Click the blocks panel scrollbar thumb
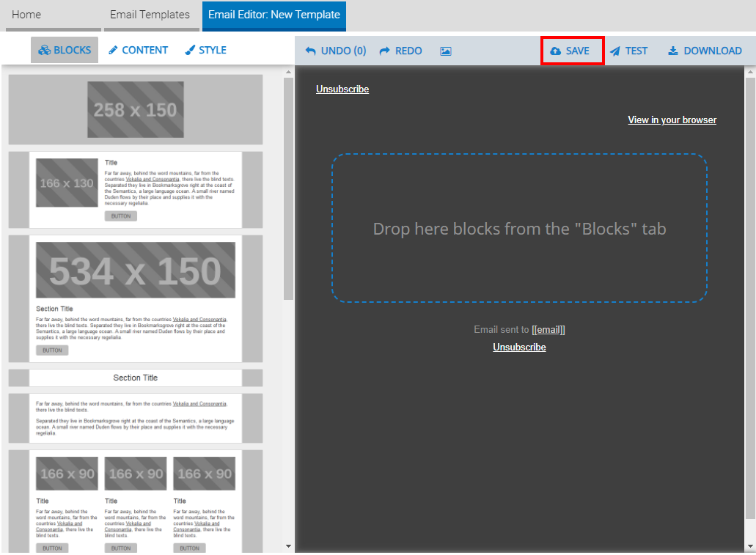 pyautogui.click(x=288, y=188)
